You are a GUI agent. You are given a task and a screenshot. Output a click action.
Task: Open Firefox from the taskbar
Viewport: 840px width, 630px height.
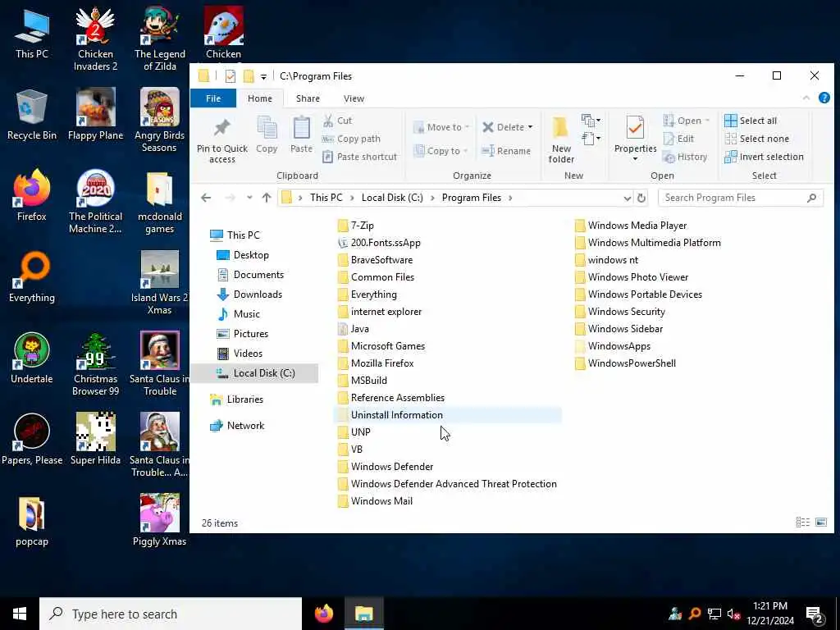click(323, 614)
